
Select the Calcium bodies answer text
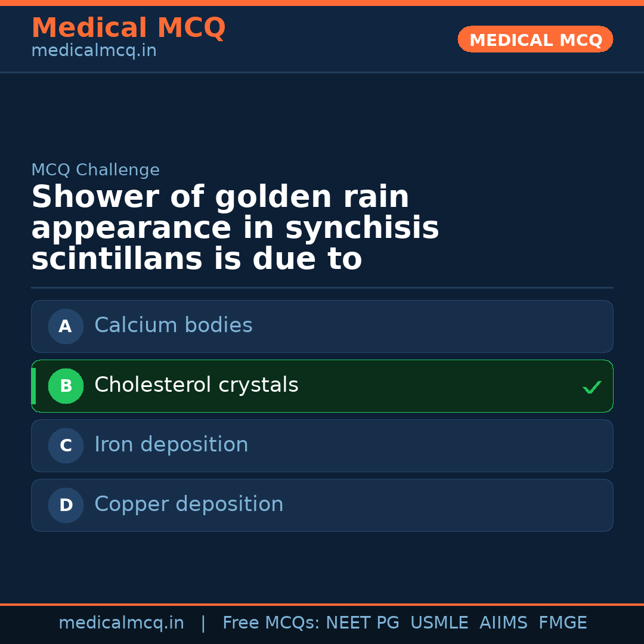[x=173, y=326]
